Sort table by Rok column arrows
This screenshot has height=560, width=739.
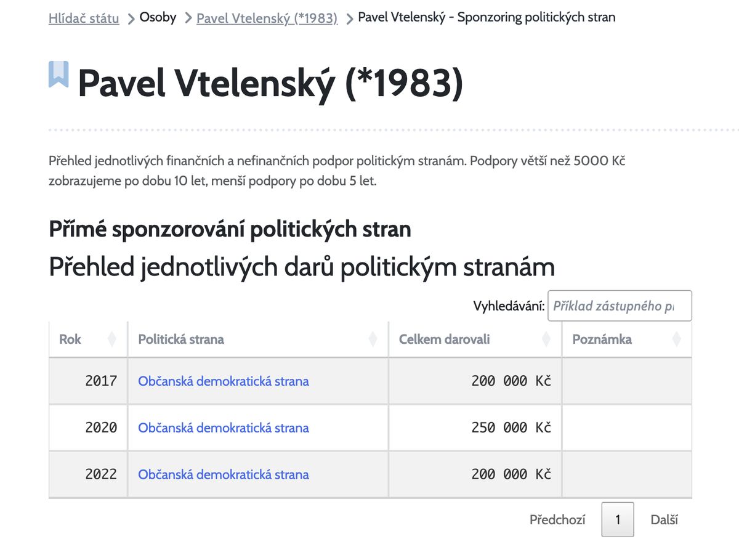pos(111,339)
